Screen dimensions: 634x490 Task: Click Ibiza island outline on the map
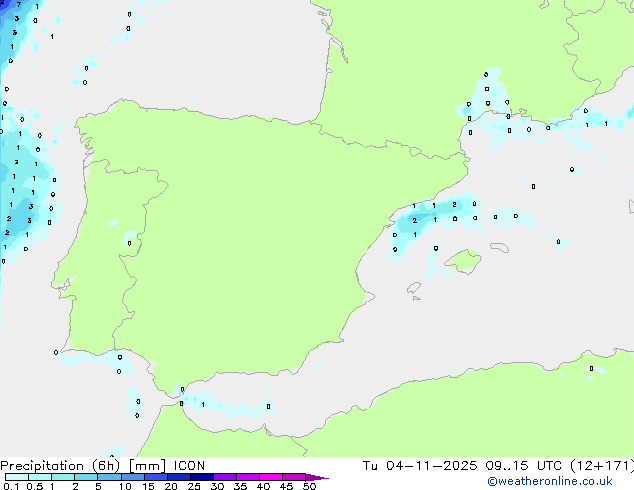414,288
